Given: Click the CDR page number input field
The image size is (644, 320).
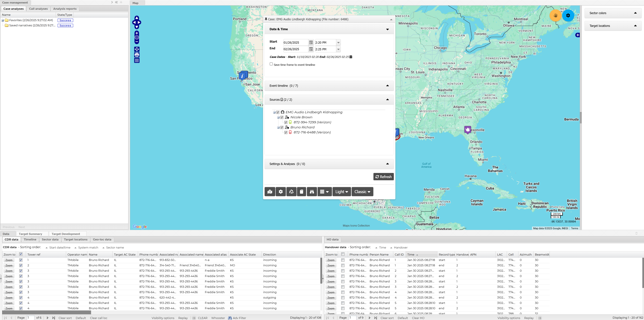Looking at the screenshot, I should point(31,318).
